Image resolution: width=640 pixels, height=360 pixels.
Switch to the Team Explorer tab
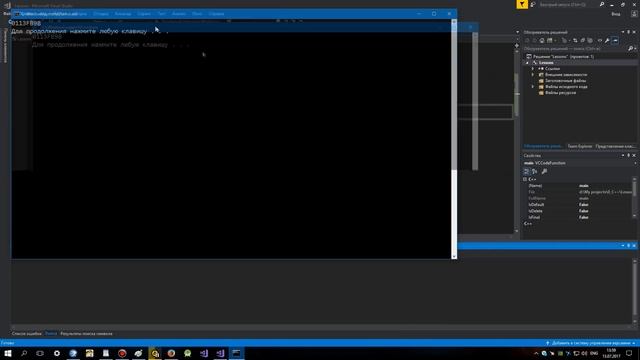coord(580,146)
